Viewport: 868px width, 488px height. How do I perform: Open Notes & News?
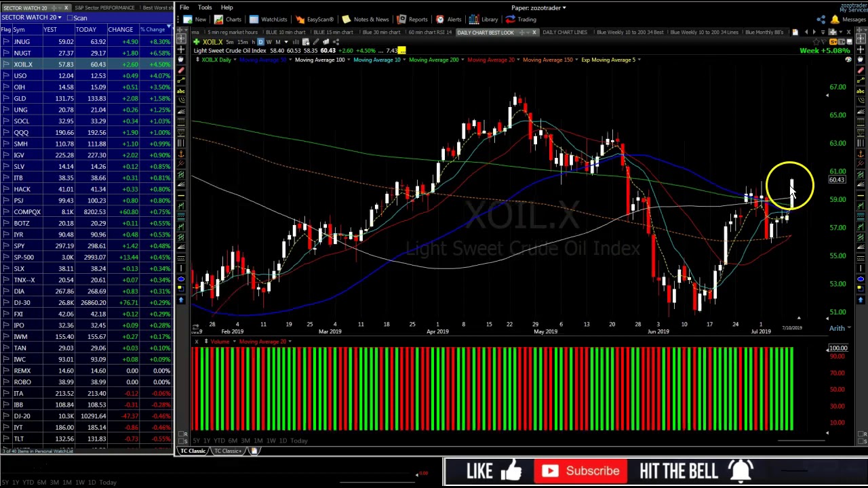click(x=366, y=19)
